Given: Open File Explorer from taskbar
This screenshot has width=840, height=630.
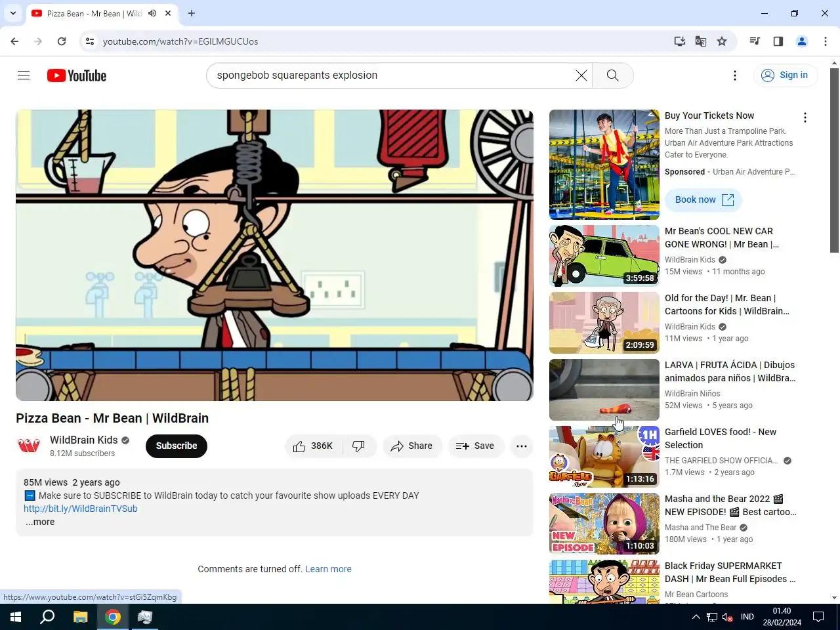Looking at the screenshot, I should [x=80, y=617].
